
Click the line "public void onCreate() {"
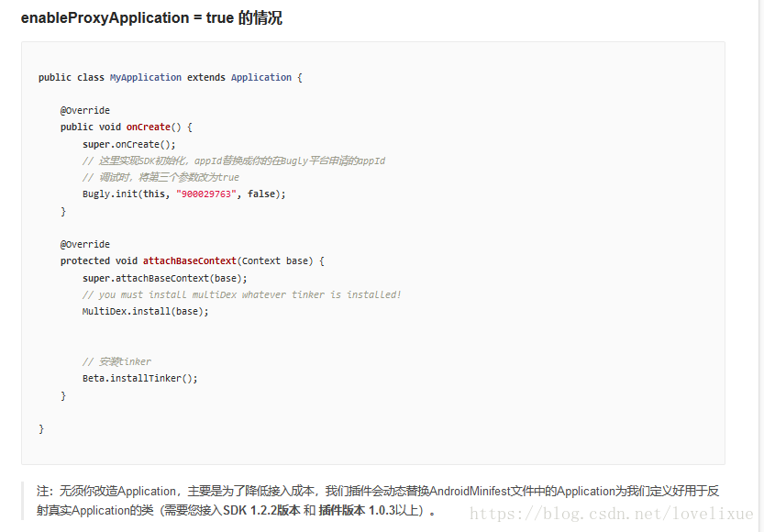point(127,127)
